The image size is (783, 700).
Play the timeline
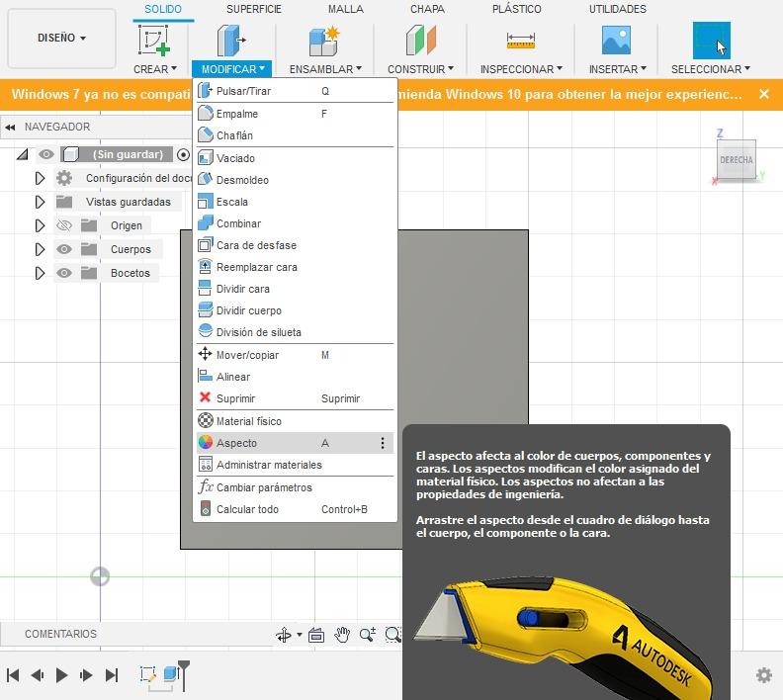coord(61,675)
